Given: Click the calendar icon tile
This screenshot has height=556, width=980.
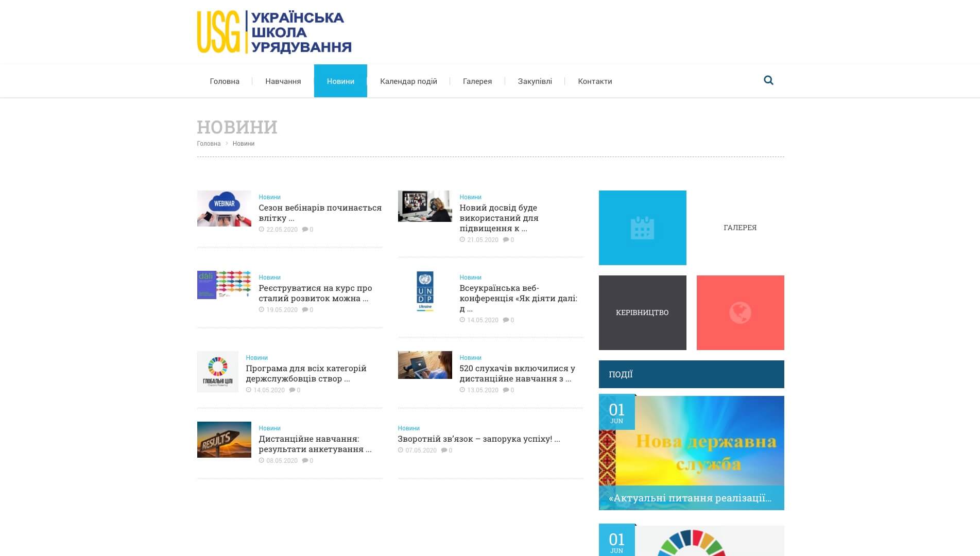Looking at the screenshot, I should [642, 228].
